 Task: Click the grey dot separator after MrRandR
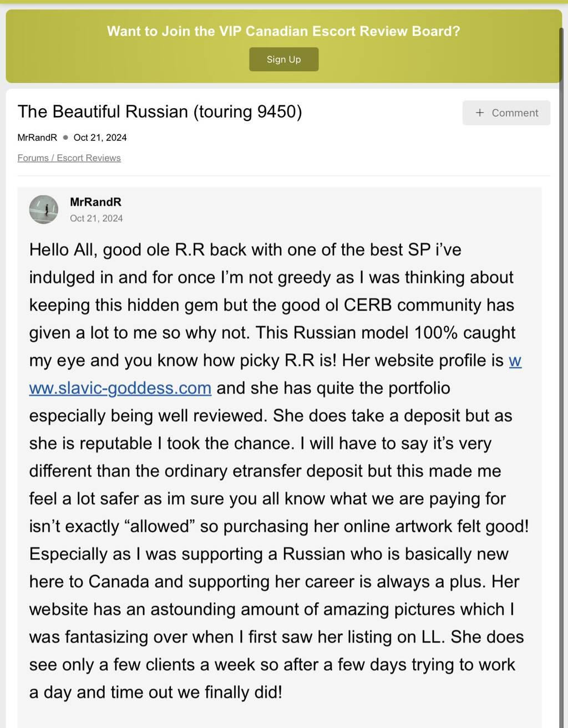click(65, 138)
